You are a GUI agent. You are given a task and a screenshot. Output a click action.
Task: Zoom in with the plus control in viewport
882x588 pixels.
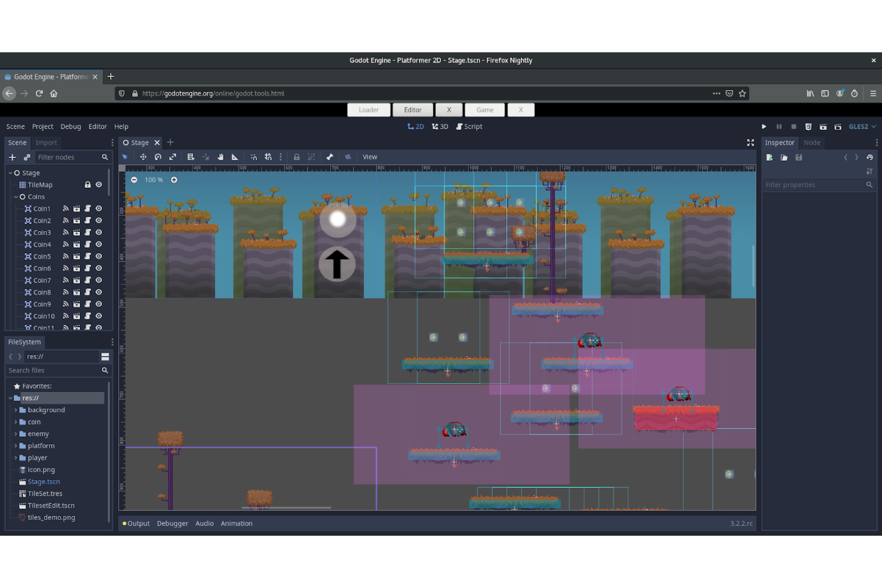pos(174,179)
